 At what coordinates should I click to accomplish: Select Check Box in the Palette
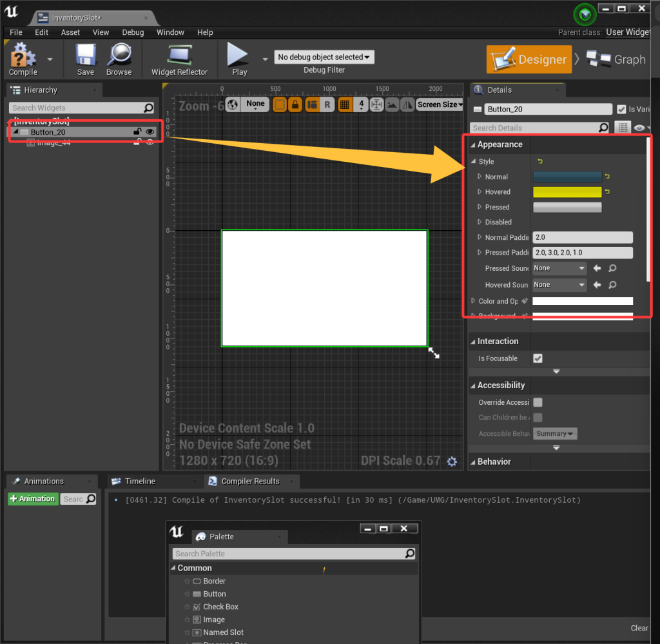[220, 607]
